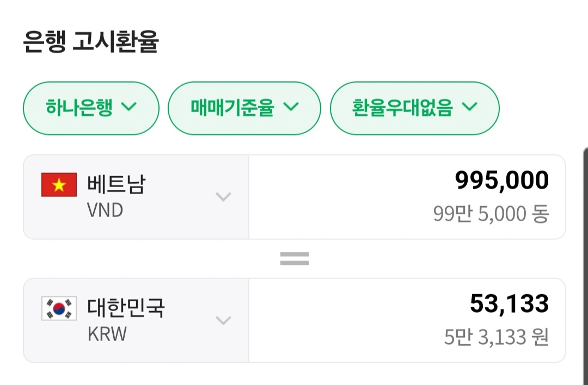Expand the 베트남 VND currency selector chevron

click(x=224, y=197)
